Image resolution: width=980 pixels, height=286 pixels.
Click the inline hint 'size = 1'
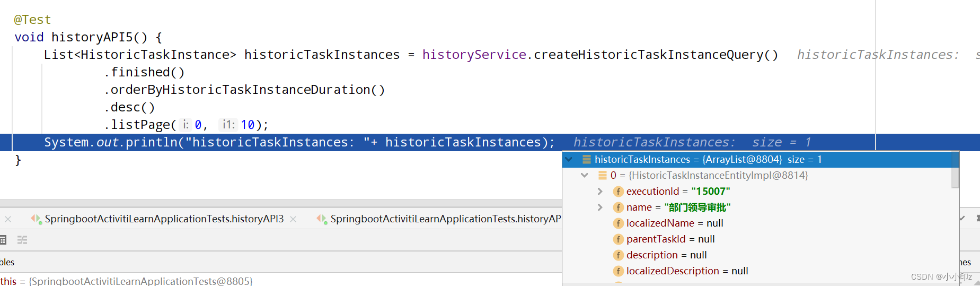pos(782,142)
